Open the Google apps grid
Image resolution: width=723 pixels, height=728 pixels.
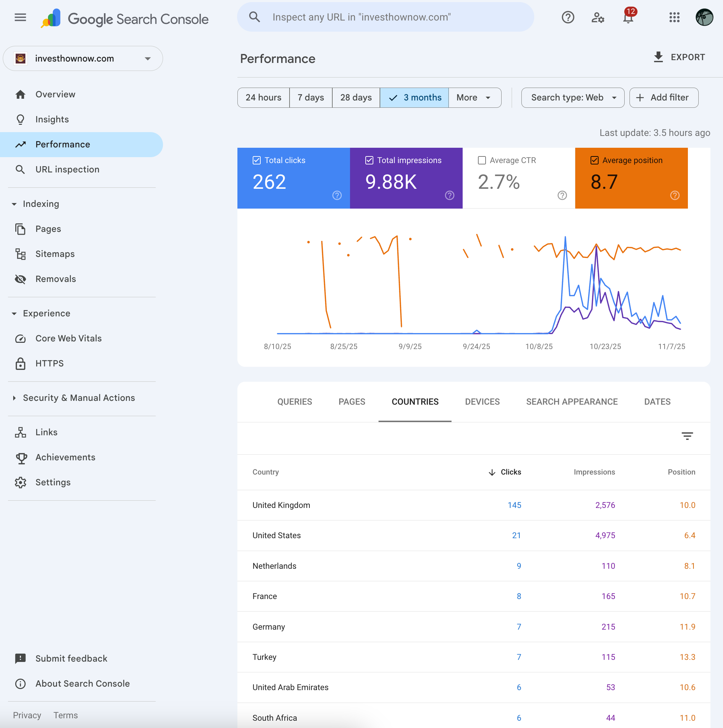[x=674, y=17]
